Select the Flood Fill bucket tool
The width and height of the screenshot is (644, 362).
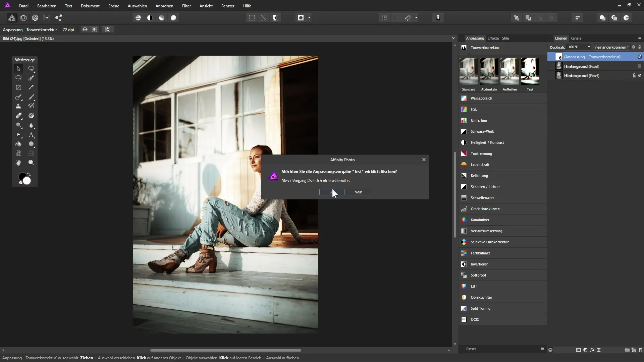18,144
